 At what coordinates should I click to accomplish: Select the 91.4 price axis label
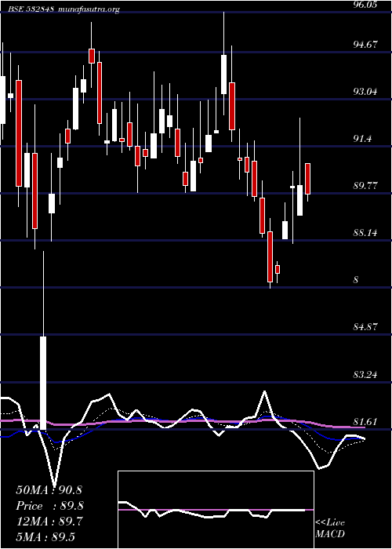tap(362, 139)
